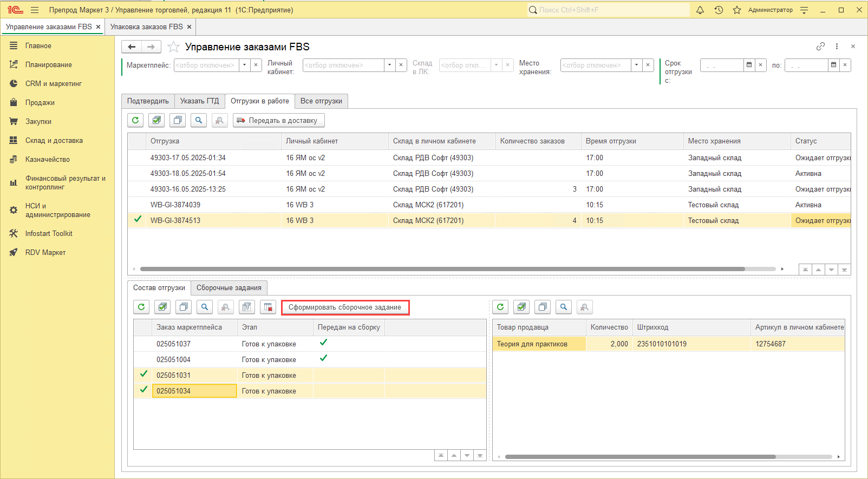Expand the Маркетплейс filter dropdown

pos(244,65)
